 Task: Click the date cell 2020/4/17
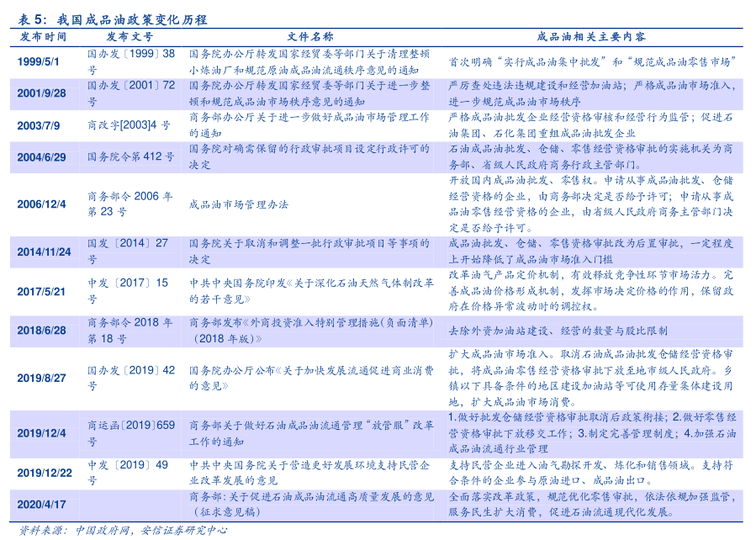(x=41, y=503)
